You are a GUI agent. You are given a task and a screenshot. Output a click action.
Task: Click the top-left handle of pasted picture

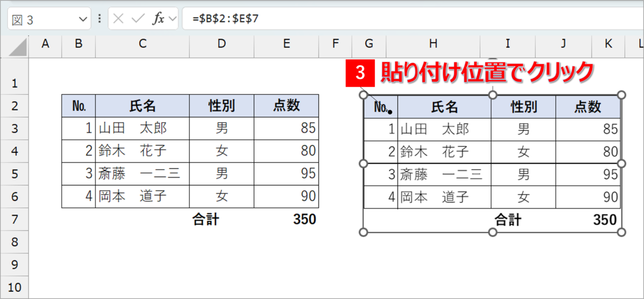[x=364, y=95]
